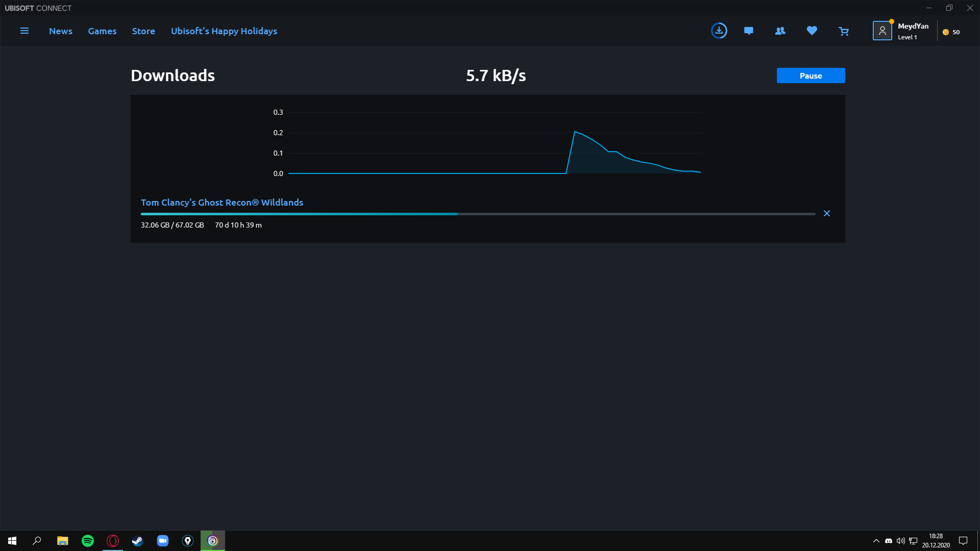Go to the News tab
The height and width of the screenshot is (551, 980).
point(61,31)
